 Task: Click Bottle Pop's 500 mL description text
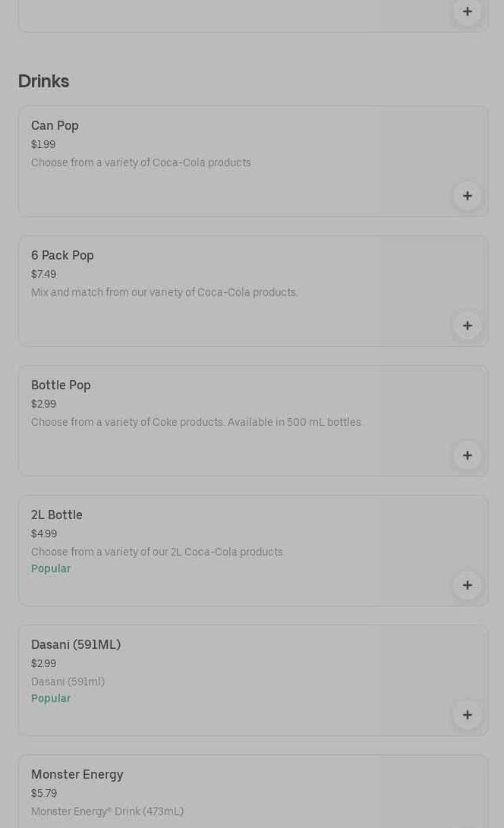point(197,422)
